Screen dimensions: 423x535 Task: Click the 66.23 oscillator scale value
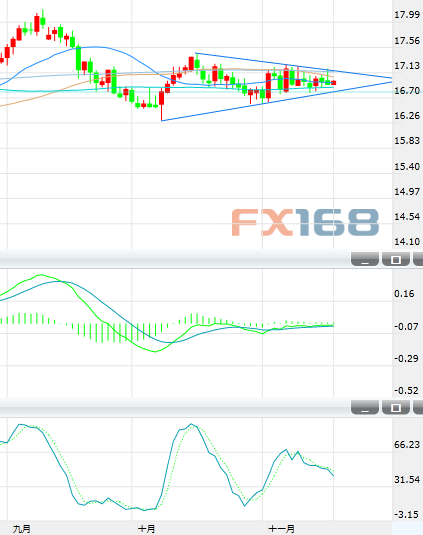[x=407, y=445]
